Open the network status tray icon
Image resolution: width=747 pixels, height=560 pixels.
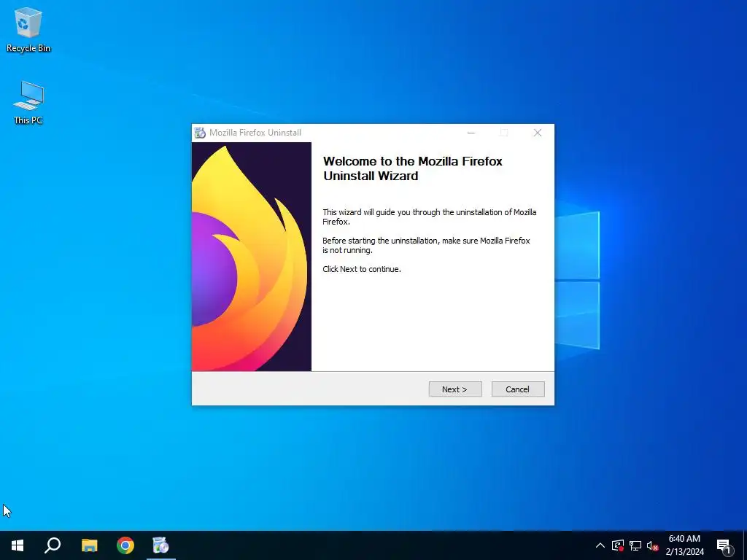[635, 545]
